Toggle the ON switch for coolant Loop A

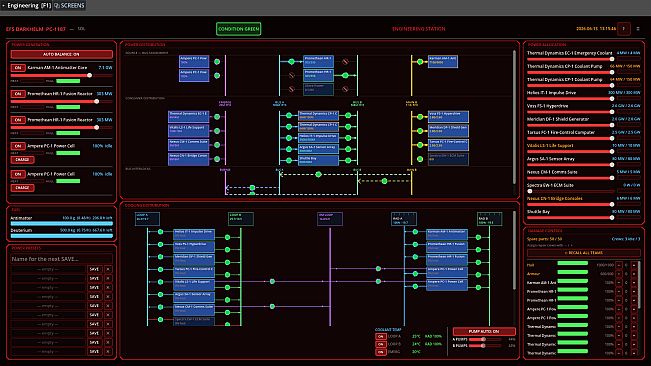tap(380, 337)
